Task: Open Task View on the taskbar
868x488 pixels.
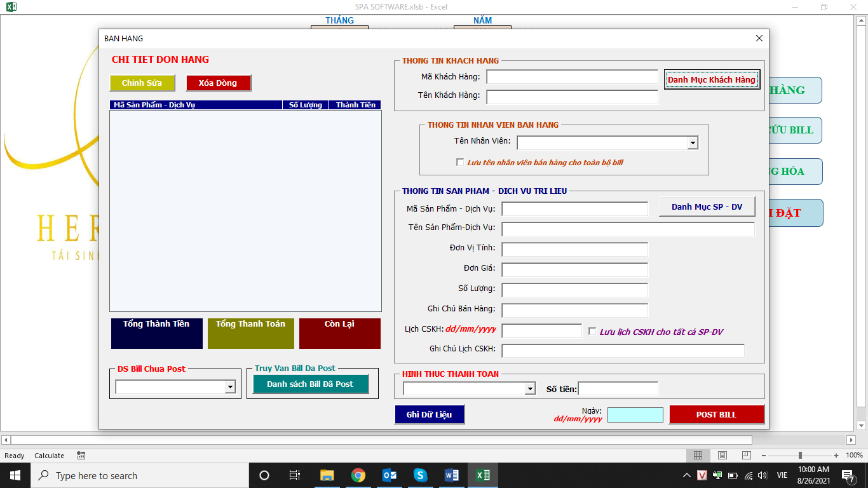Action: click(x=295, y=475)
